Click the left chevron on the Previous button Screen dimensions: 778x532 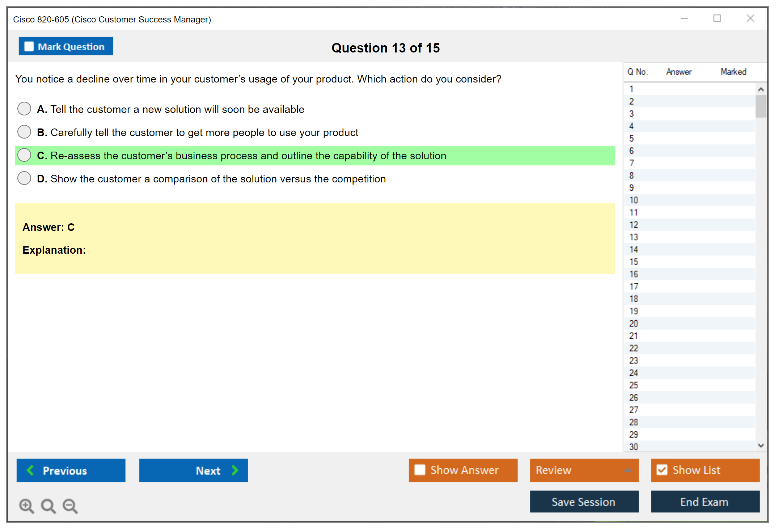[x=30, y=470]
